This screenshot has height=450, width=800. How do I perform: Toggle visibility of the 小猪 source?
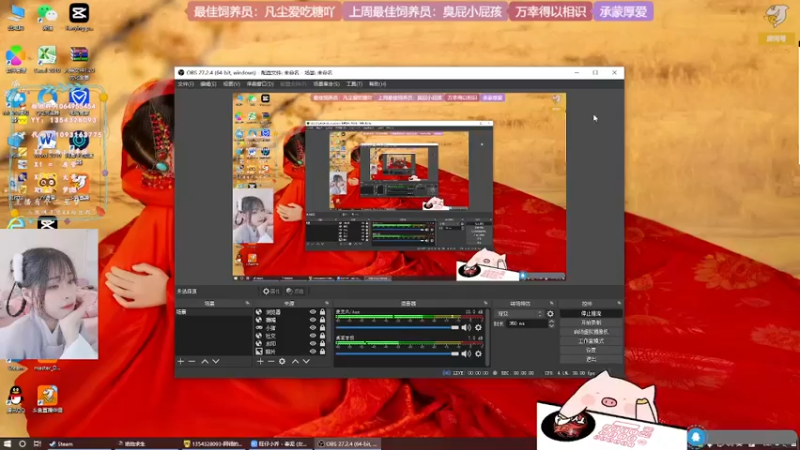click(313, 328)
